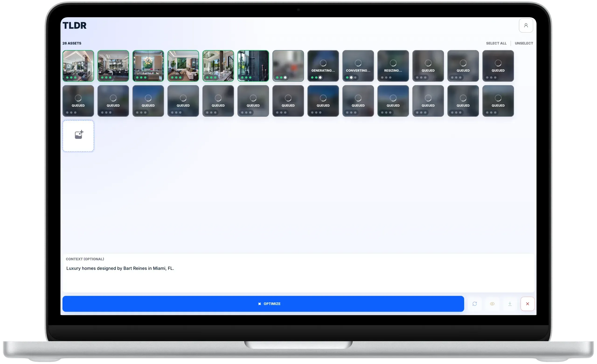
Task: Toggle the third progress dot on the GENERATING asset
Action: pos(320,77)
